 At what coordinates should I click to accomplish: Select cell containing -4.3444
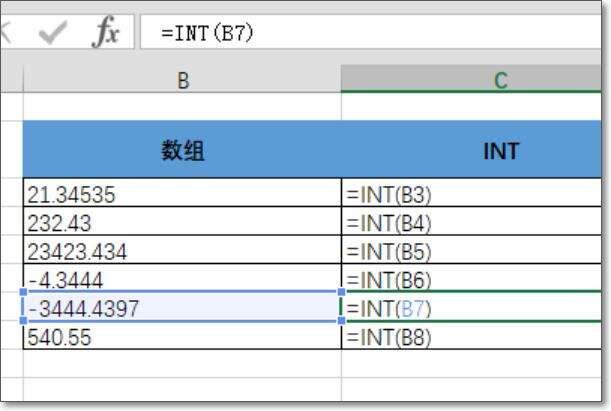[182, 278]
